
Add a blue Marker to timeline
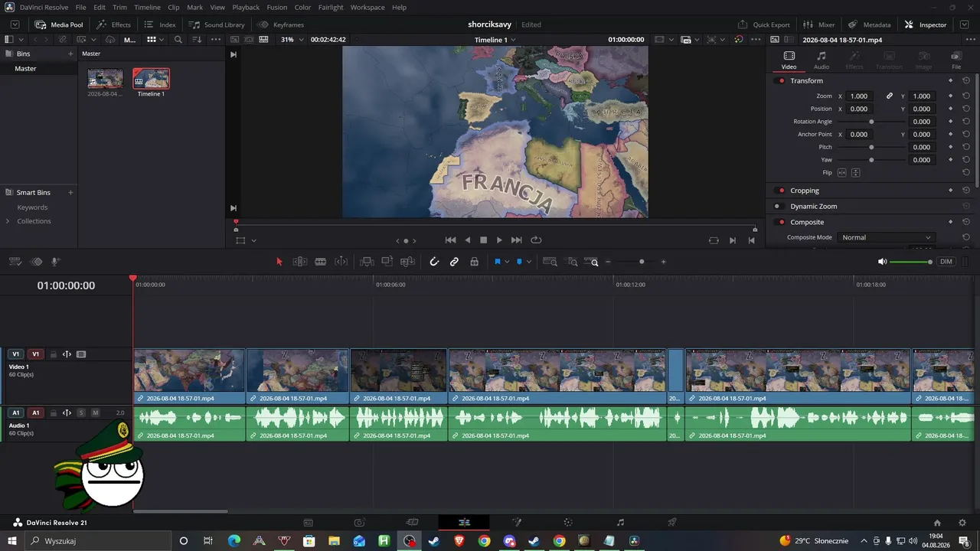519,262
